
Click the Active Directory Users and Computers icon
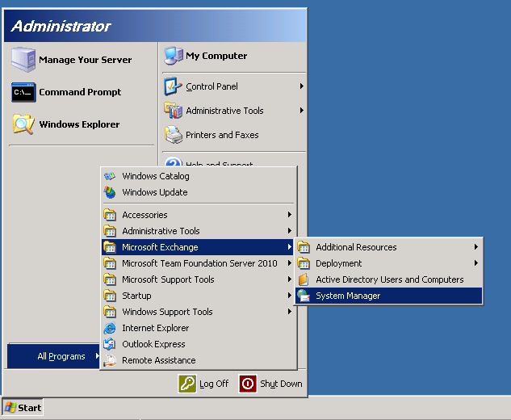(x=304, y=279)
